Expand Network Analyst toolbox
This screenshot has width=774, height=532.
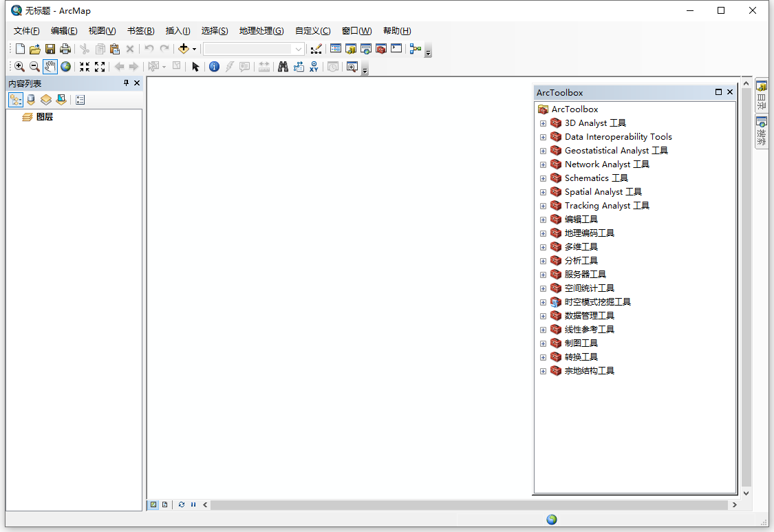click(543, 164)
